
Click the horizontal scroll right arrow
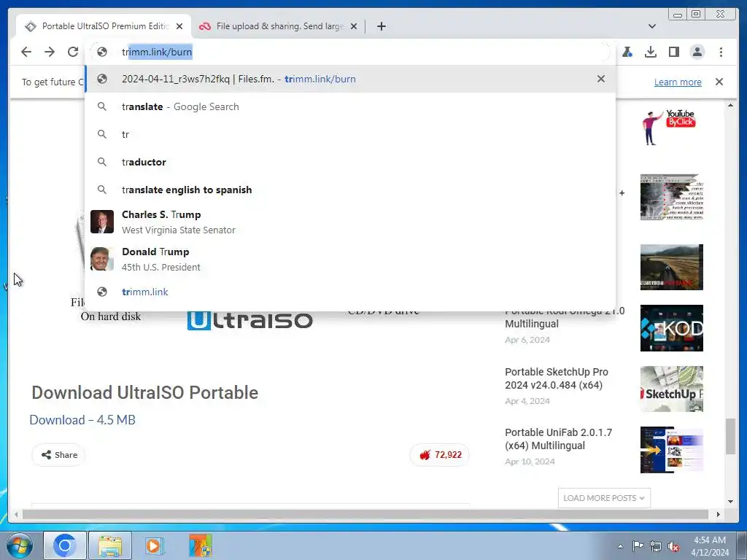[719, 514]
